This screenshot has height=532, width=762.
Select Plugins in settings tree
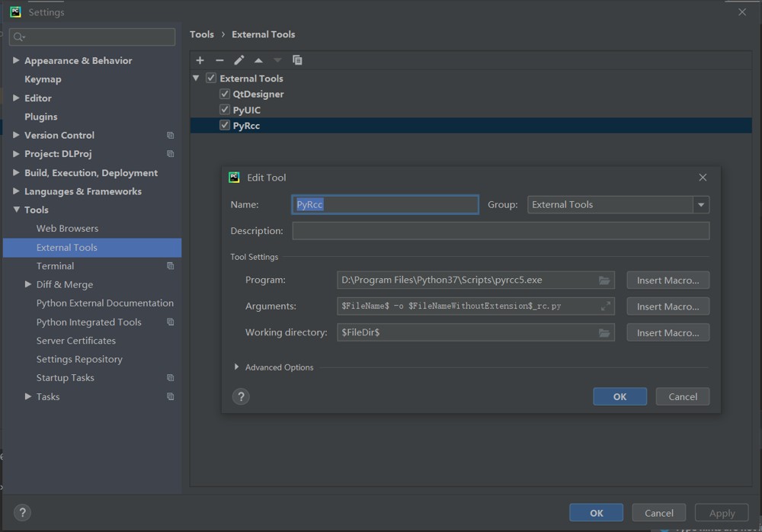tap(41, 117)
